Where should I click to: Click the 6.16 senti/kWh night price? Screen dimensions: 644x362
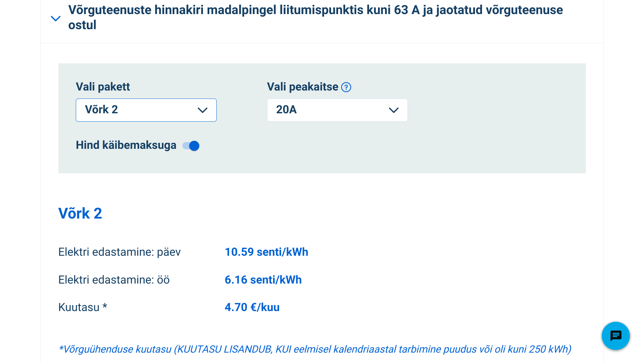click(263, 280)
